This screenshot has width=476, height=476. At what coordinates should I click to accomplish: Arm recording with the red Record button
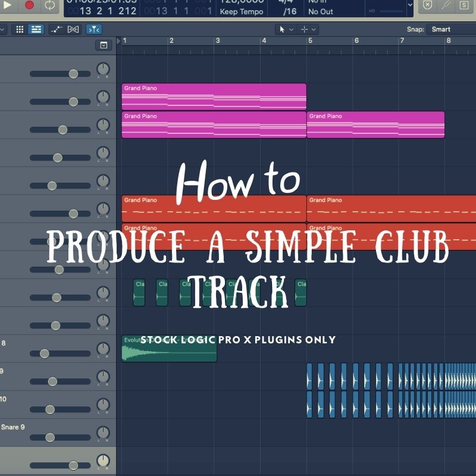(x=29, y=5)
